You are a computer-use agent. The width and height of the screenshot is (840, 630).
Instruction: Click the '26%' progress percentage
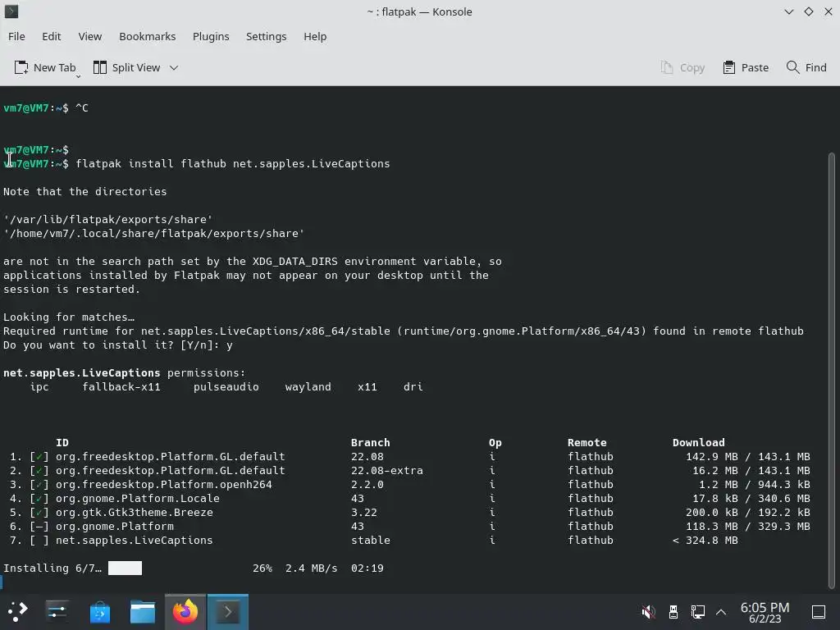click(x=262, y=568)
